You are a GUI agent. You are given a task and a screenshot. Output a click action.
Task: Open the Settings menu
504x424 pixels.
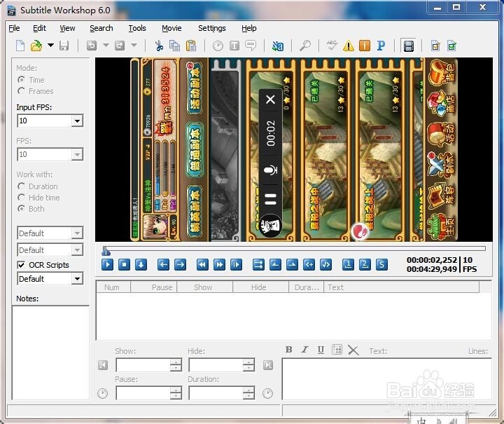[212, 28]
